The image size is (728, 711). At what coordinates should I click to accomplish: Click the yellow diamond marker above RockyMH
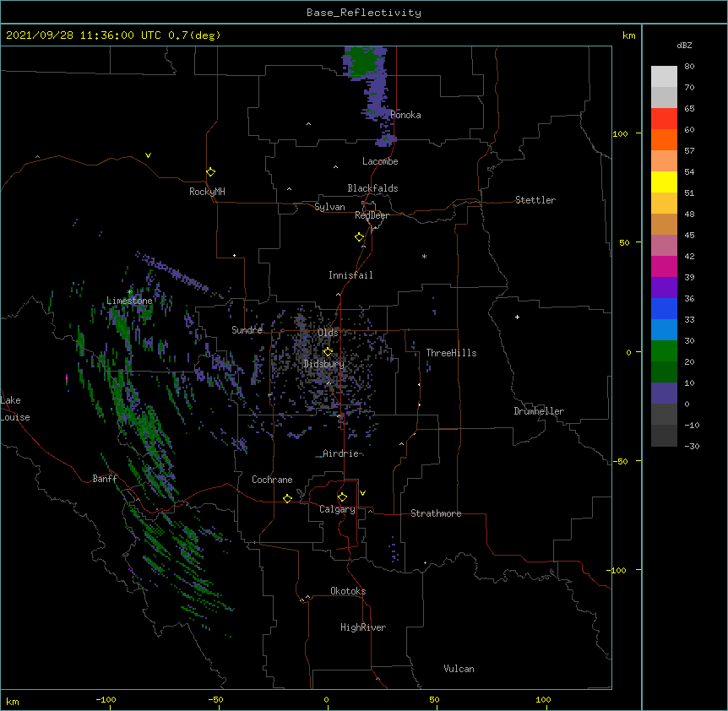point(210,172)
